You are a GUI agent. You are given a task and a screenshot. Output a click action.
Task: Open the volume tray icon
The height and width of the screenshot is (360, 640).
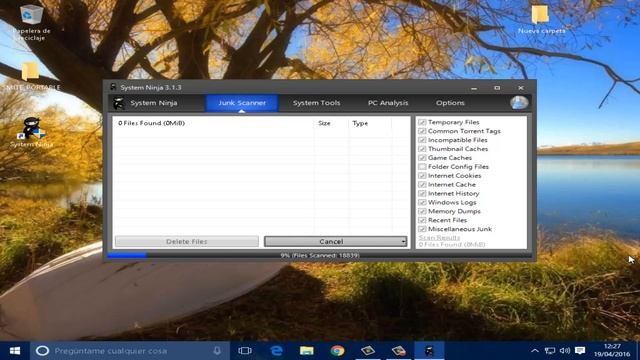[565, 351]
